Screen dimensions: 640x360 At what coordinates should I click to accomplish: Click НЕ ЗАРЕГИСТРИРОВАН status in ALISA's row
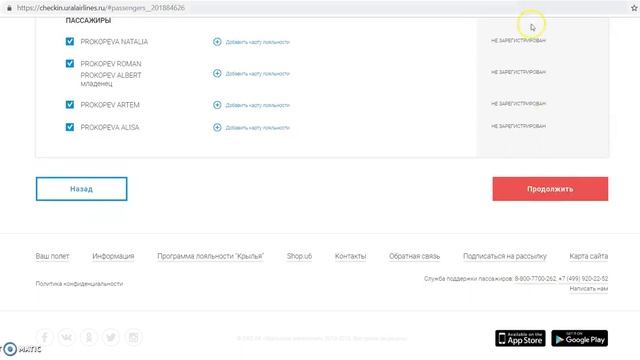click(518, 126)
